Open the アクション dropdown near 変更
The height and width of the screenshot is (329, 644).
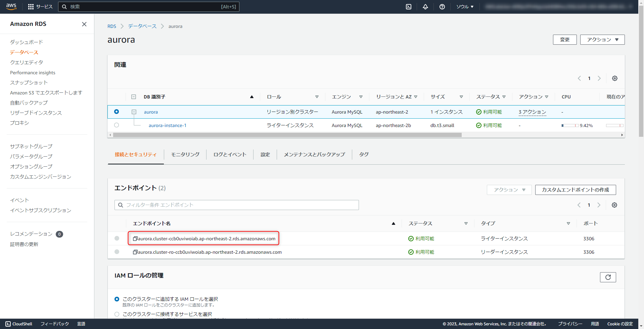602,39
